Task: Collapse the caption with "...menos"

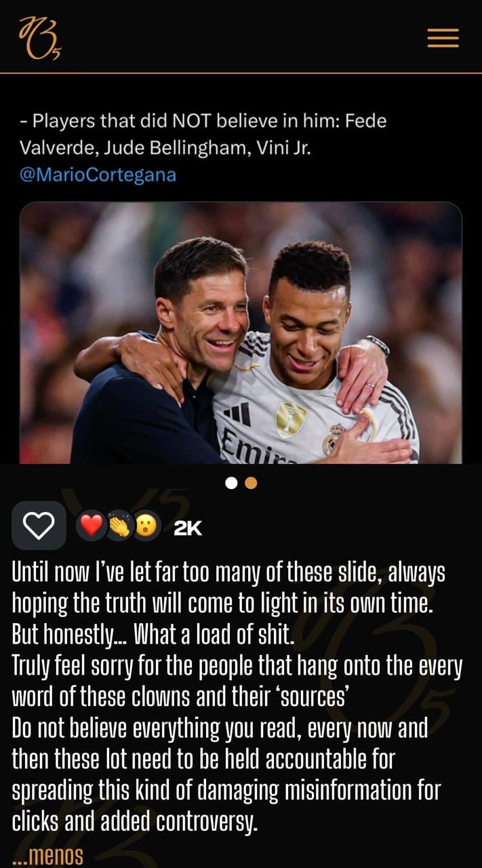Action: coord(47,855)
